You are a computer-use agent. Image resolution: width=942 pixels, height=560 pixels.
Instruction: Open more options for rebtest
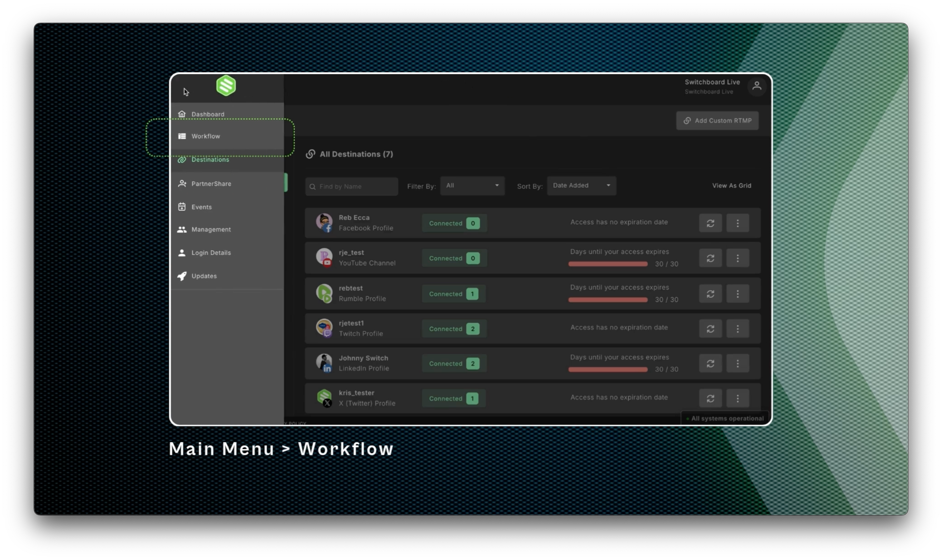tap(737, 294)
